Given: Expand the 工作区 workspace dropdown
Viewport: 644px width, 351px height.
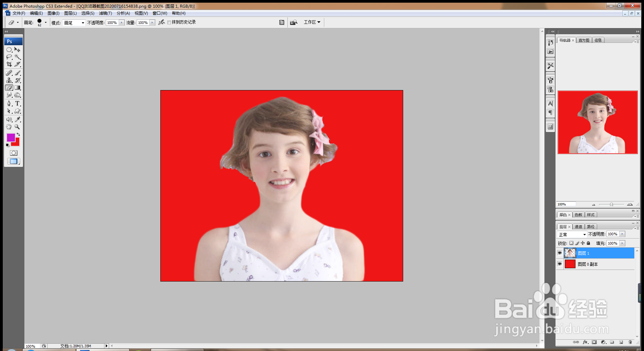Looking at the screenshot, I should tap(312, 22).
